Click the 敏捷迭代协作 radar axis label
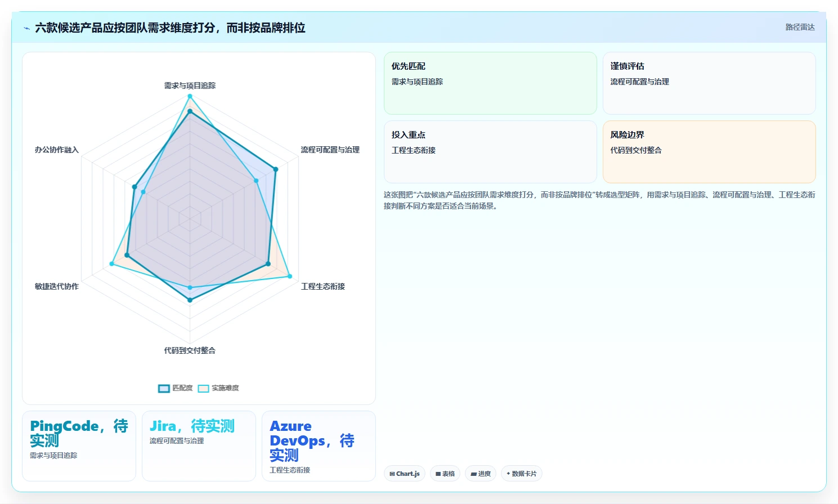 click(57, 286)
